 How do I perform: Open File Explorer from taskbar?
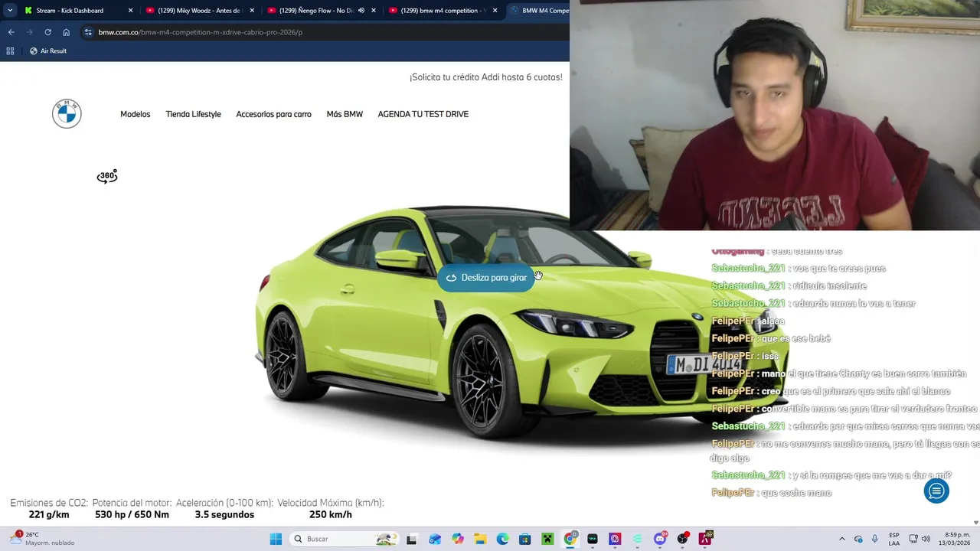coord(480,539)
